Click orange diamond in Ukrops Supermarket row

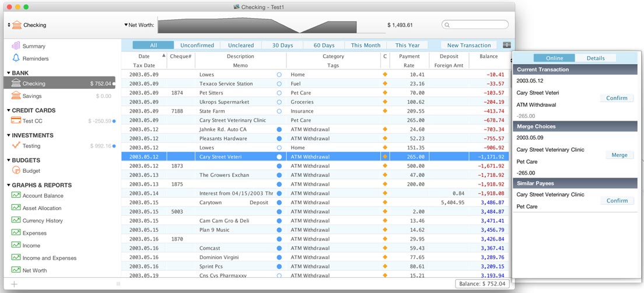[385, 102]
